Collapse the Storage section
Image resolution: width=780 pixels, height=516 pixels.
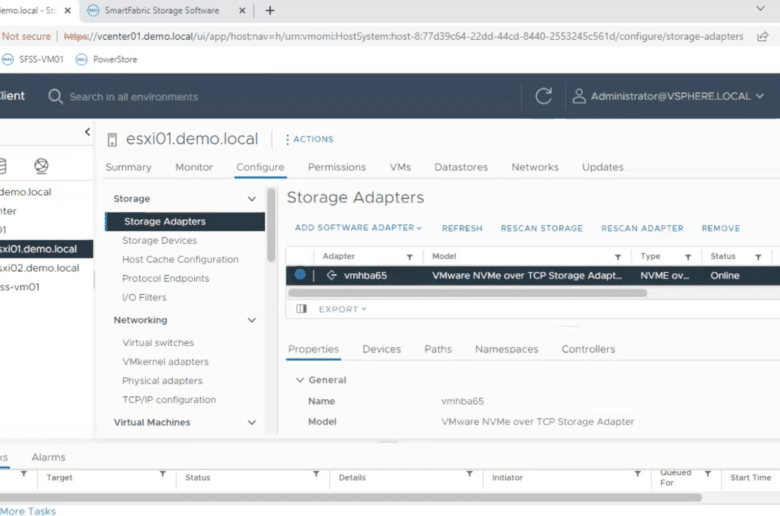[252, 199]
